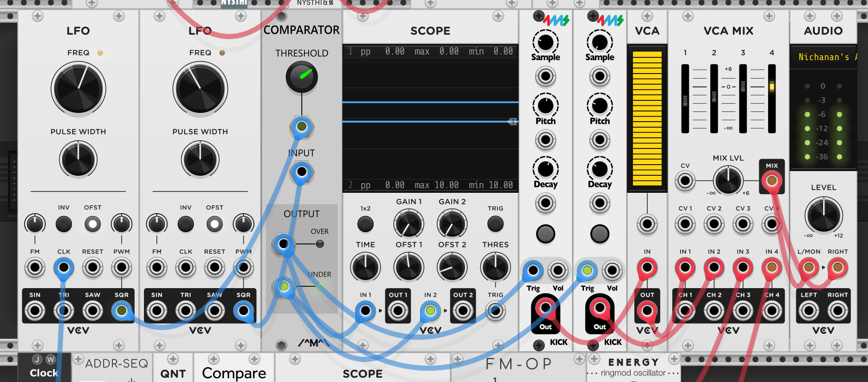The height and width of the screenshot is (382, 868).
Task: Click Scope OUT 1 jack
Action: 398,311
